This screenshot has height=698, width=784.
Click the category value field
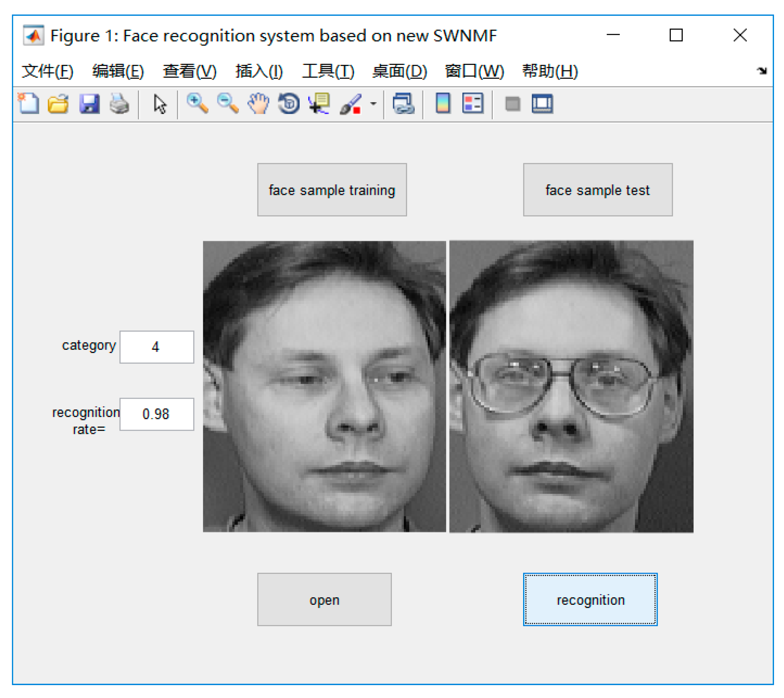coord(156,347)
